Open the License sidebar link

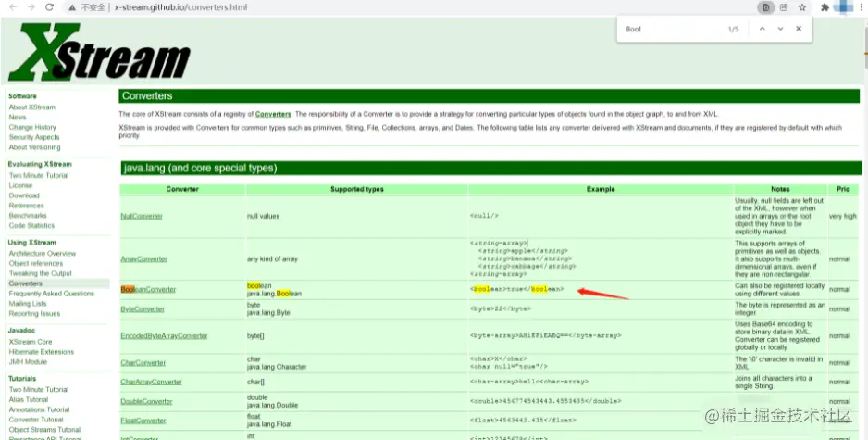coord(20,185)
